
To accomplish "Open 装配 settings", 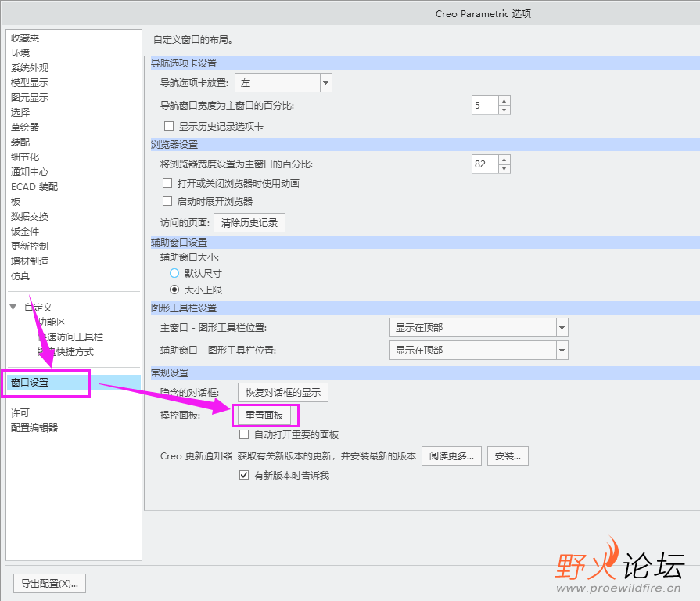I will [x=20, y=142].
